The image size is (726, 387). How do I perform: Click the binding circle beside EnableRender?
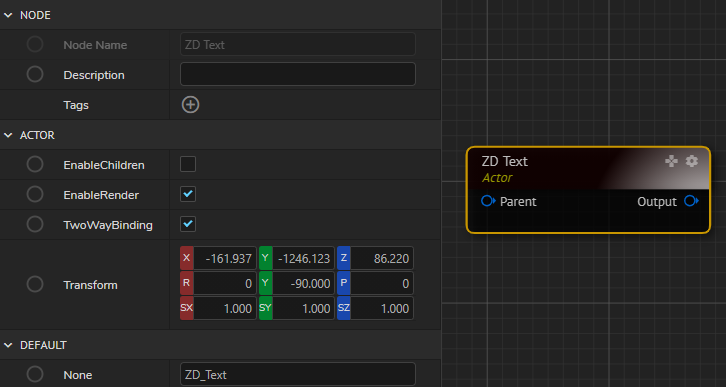point(35,194)
